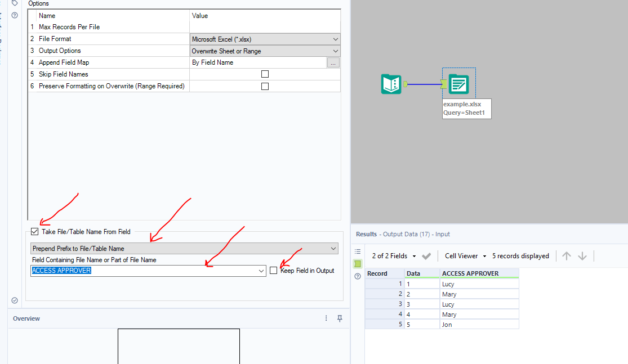Click the tag icon at the top left sidebar

[x=14, y=3]
